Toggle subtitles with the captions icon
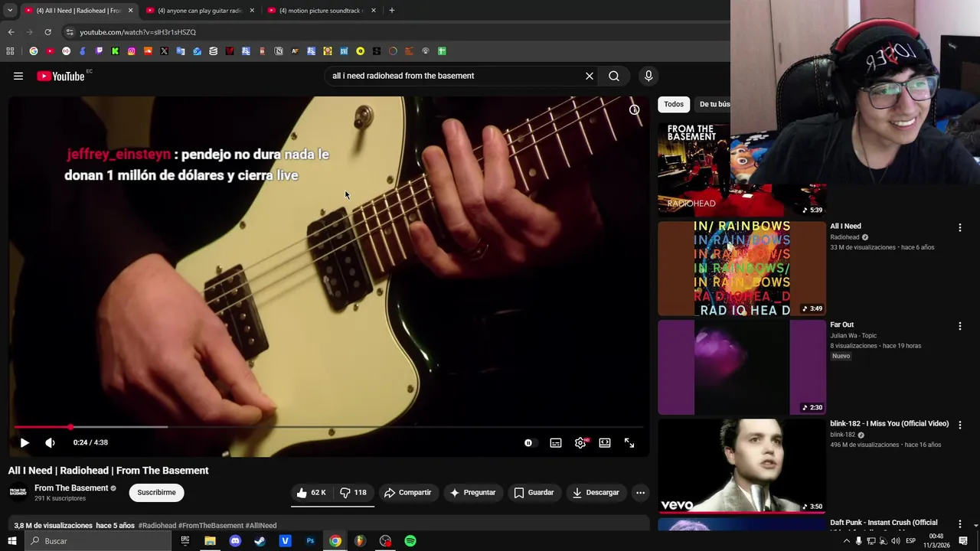This screenshot has width=980, height=551. click(x=556, y=442)
